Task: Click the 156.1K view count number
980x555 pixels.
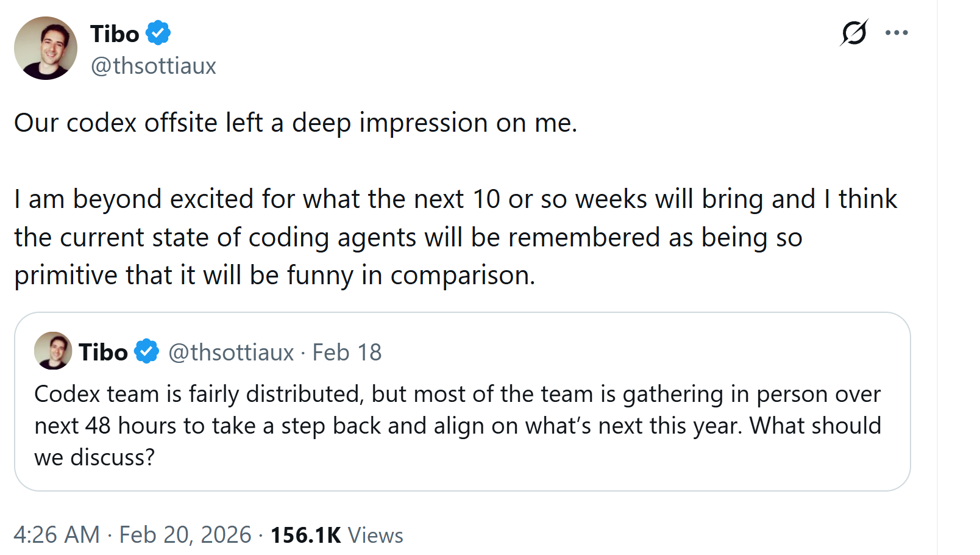Action: point(305,535)
